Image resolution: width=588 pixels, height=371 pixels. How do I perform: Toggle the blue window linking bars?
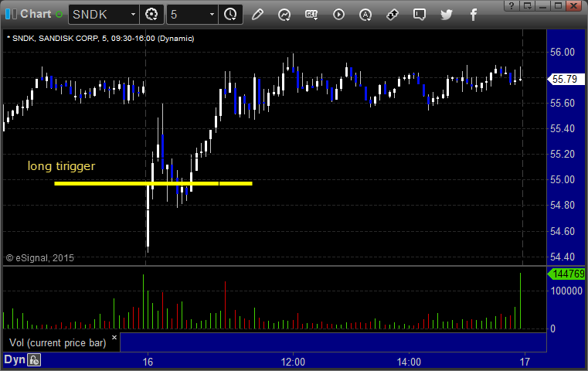tap(11, 14)
